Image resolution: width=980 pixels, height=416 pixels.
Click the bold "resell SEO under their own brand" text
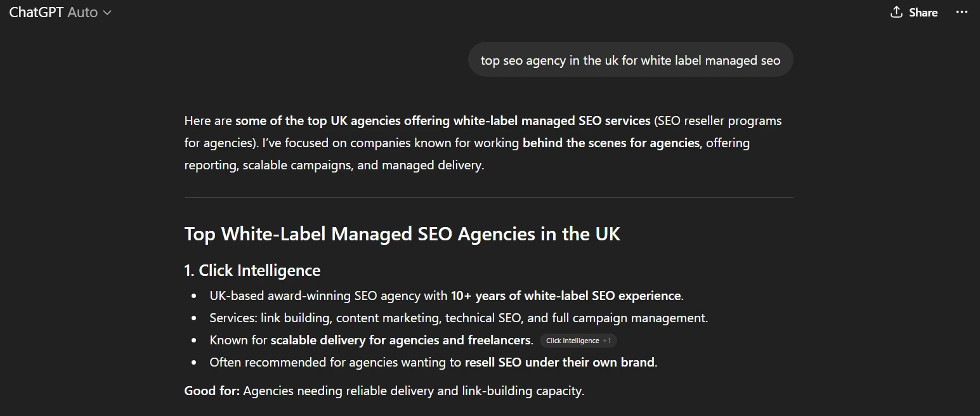(559, 362)
